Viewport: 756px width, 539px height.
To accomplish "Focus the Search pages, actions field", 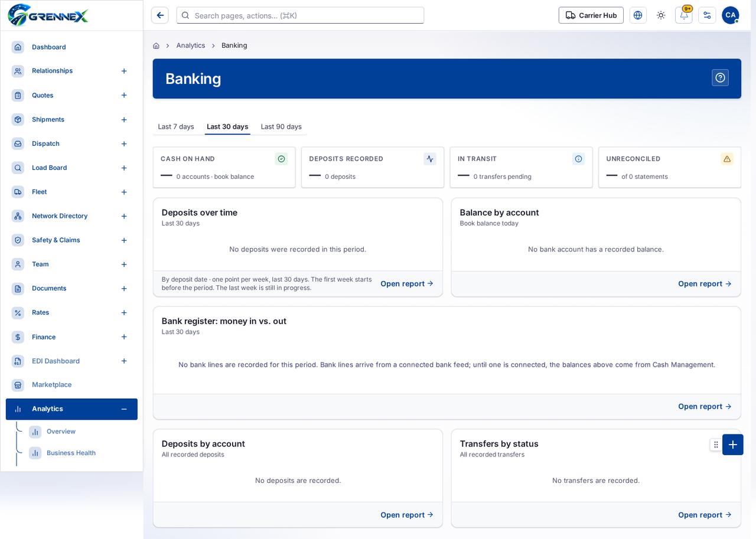I will pos(300,15).
